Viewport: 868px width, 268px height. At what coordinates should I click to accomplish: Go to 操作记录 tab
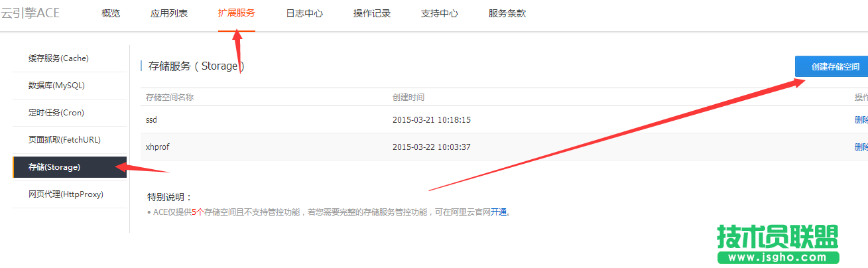[372, 13]
